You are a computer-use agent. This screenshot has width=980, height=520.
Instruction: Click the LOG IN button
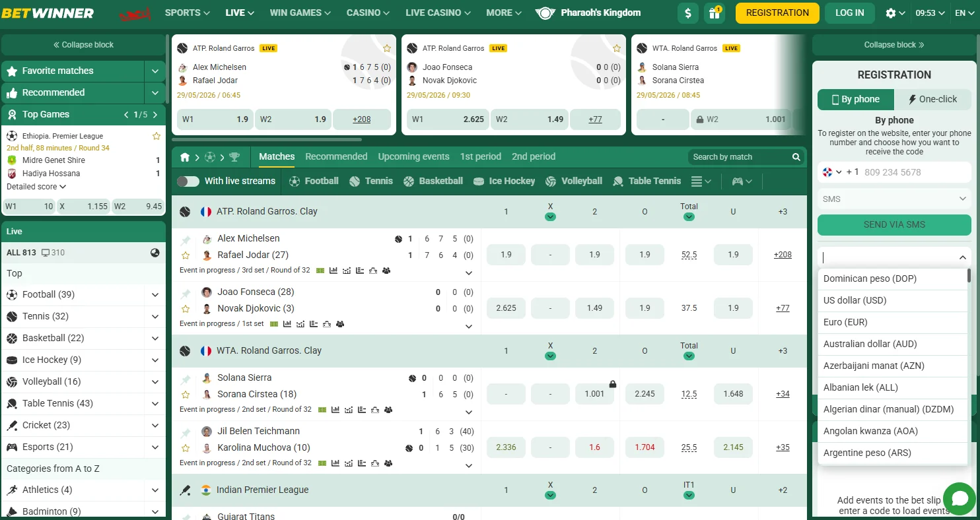pos(849,13)
